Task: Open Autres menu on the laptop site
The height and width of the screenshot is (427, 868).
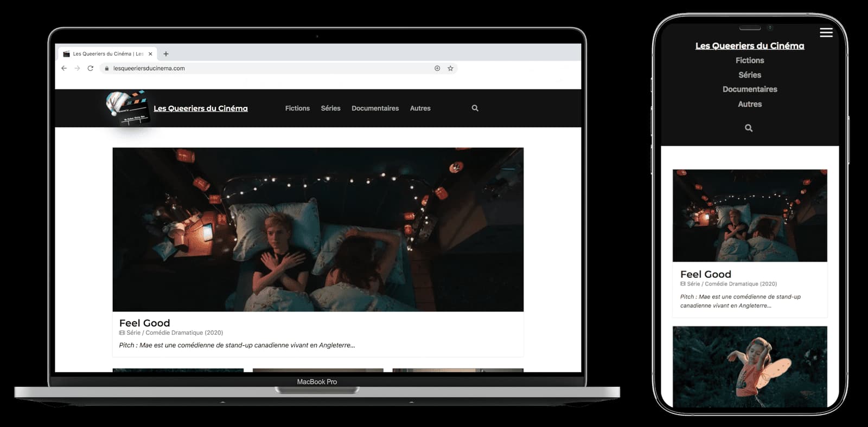Action: (x=420, y=108)
